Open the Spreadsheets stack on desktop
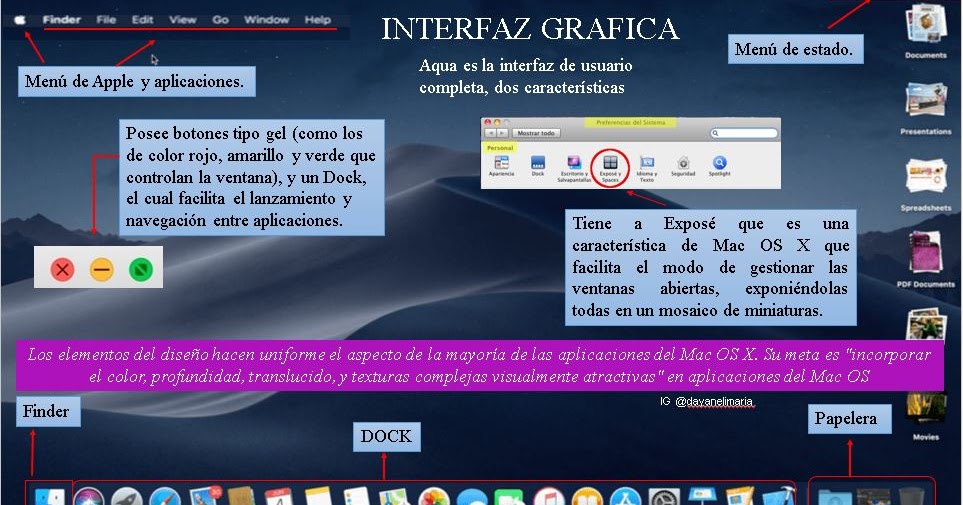963x505 pixels. pos(926,184)
